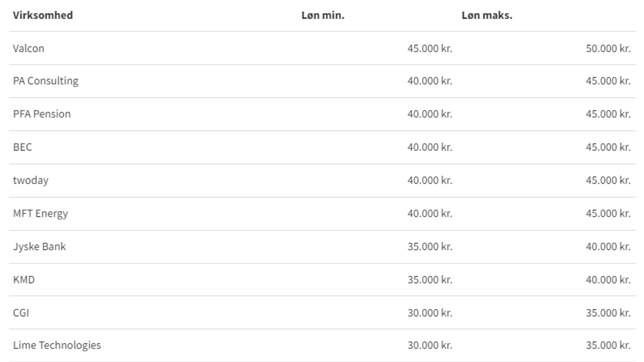Click Jyske Bank's 35.000 kr. minimum salary

[x=430, y=246]
